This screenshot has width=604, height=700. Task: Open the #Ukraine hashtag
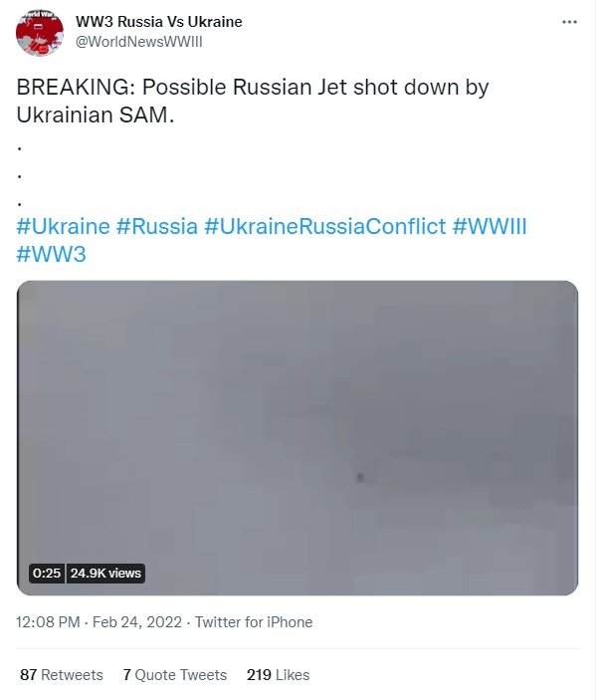point(63,226)
